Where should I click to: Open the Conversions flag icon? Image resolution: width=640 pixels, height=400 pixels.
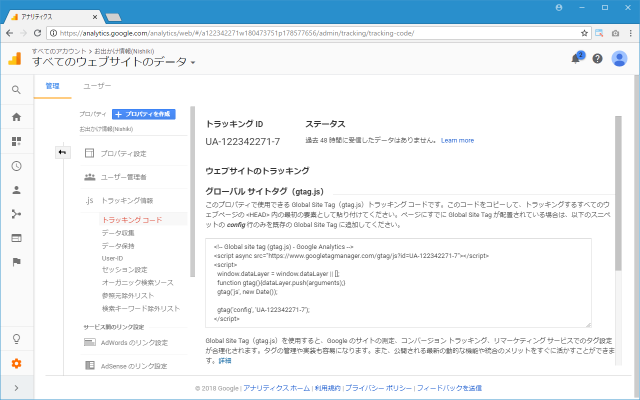[x=16, y=262]
